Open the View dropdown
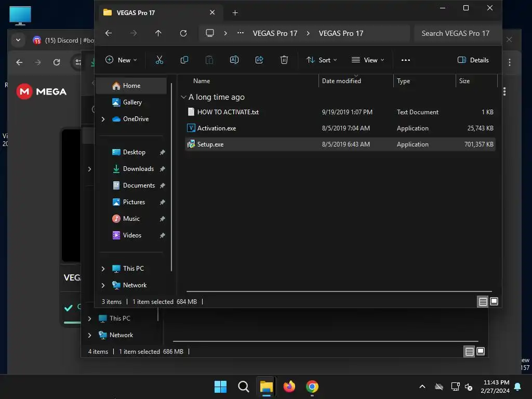Screen dimensions: 532x399 click(368, 60)
